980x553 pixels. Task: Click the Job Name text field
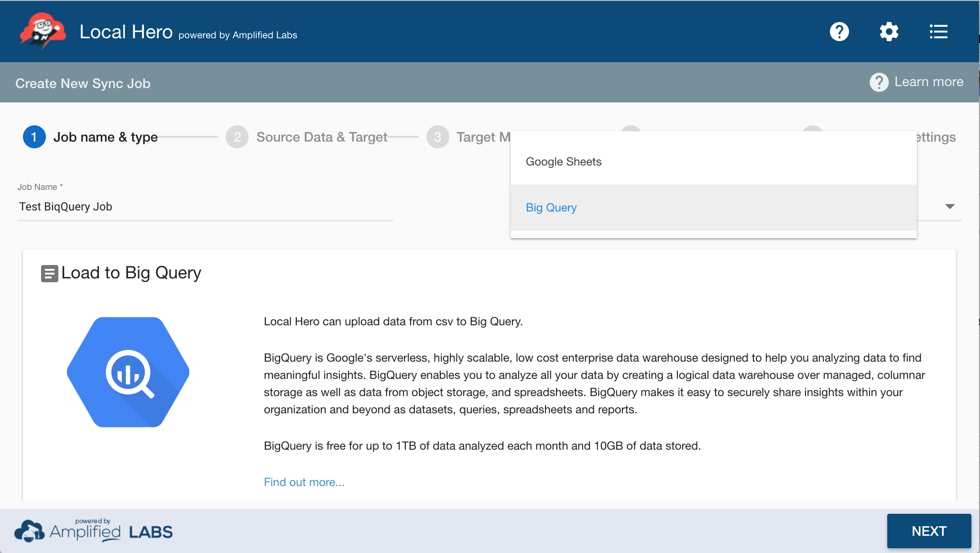pyautogui.click(x=205, y=207)
